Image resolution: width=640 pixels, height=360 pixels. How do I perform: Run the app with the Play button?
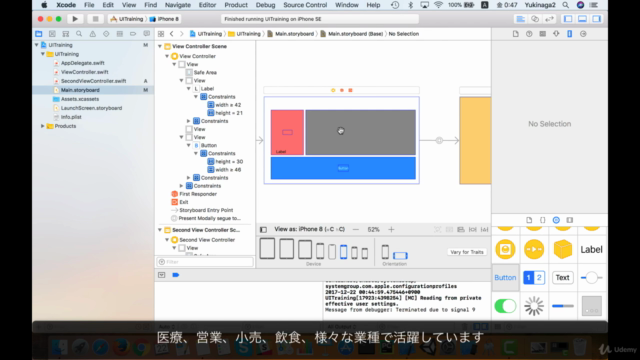75,19
